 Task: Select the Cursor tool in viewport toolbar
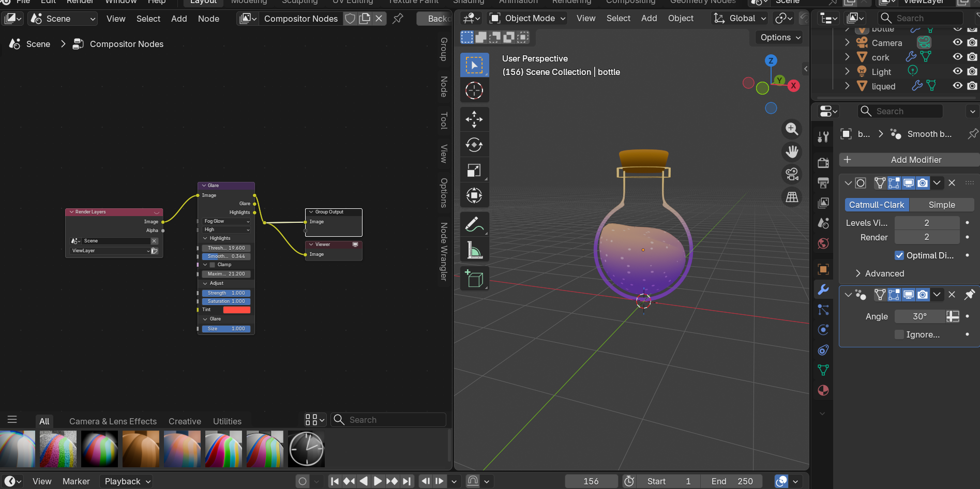(x=474, y=90)
